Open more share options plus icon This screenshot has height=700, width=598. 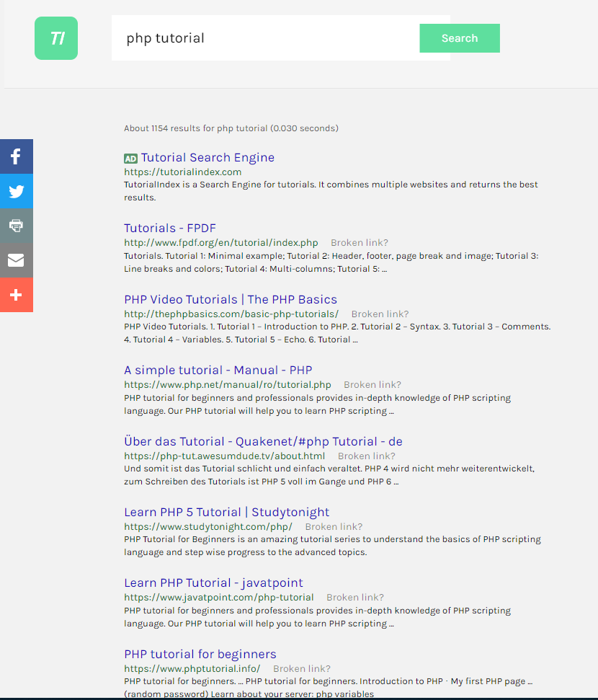coord(17,295)
